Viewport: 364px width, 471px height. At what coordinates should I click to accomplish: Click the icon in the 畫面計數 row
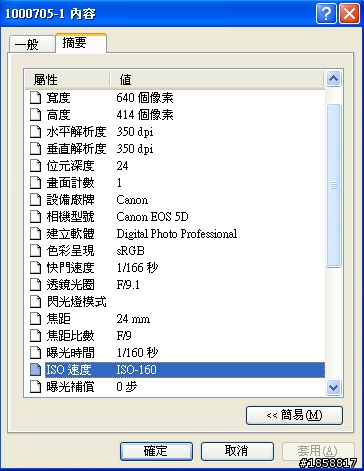coord(36,183)
